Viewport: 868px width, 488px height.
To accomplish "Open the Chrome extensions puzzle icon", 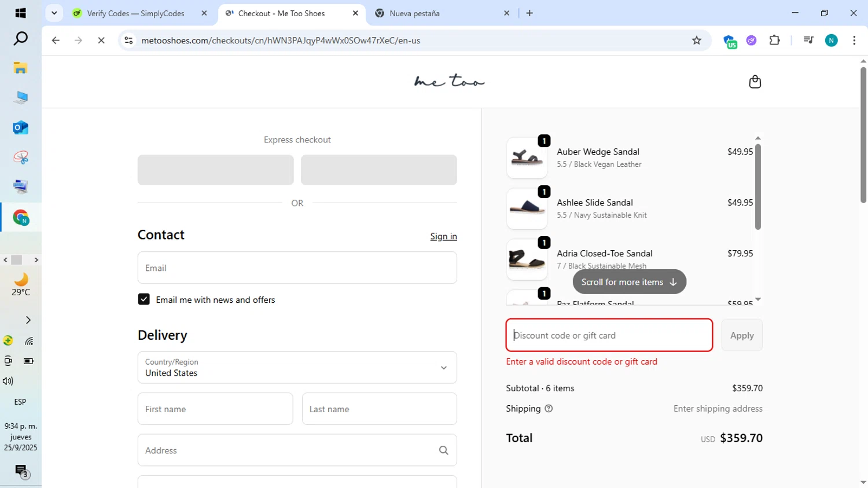I will (x=774, y=41).
